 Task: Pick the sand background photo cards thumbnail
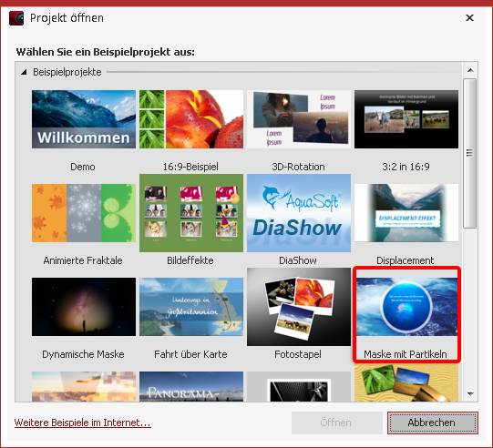coord(406,382)
